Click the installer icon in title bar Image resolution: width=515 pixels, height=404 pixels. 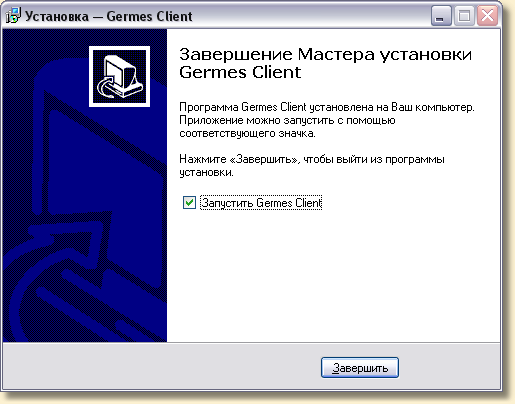tap(13, 15)
